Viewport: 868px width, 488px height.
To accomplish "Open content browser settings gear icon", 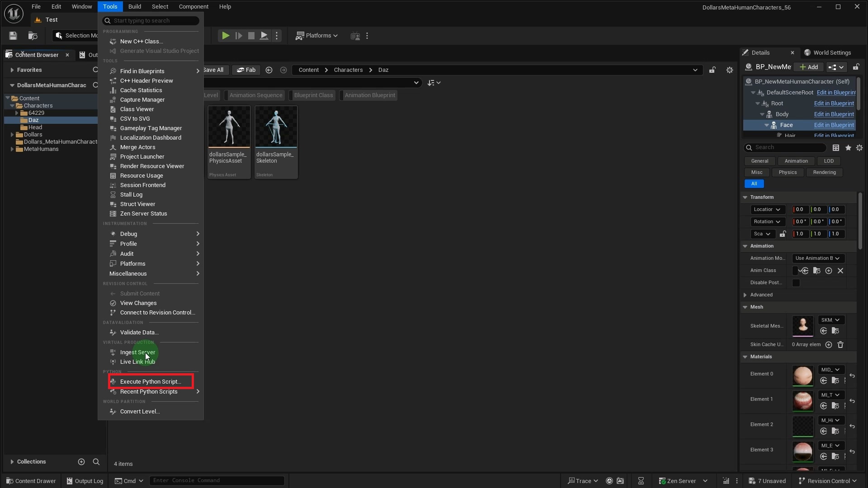I will click(729, 70).
